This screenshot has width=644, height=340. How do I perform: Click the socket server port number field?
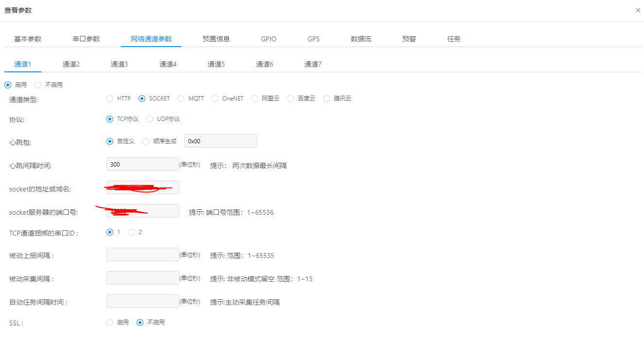pyautogui.click(x=142, y=211)
